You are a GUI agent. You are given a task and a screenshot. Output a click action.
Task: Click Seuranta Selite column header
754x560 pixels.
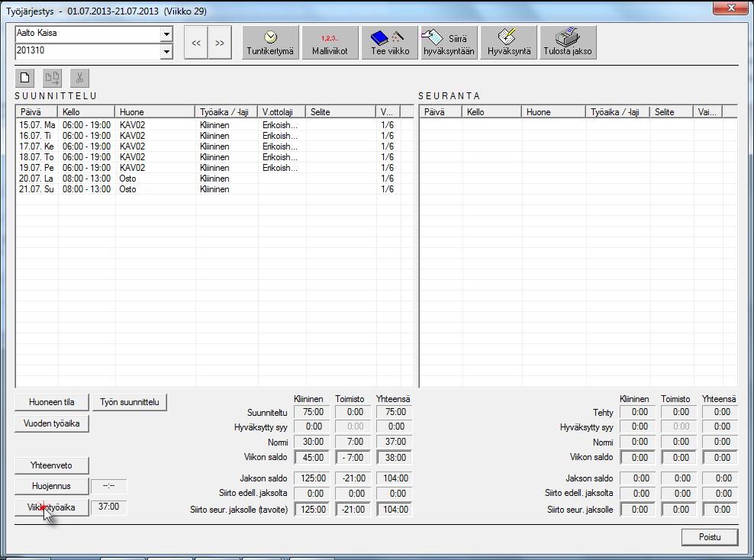tap(672, 112)
